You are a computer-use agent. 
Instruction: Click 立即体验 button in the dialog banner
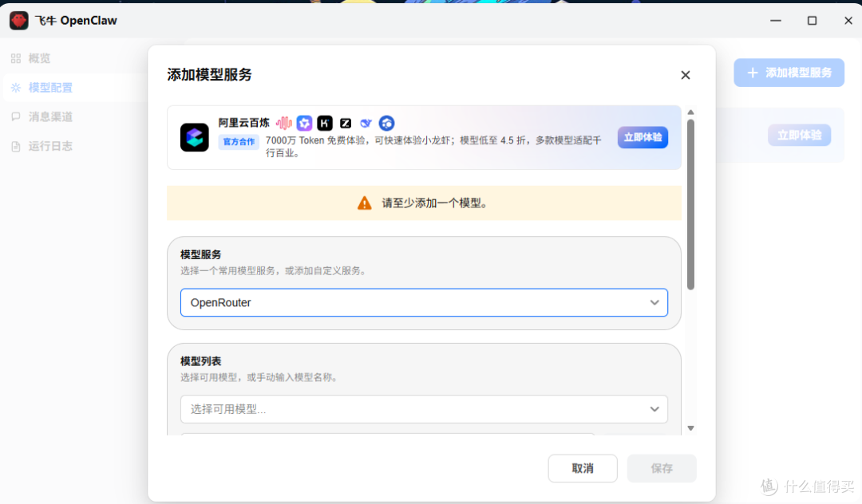point(643,137)
